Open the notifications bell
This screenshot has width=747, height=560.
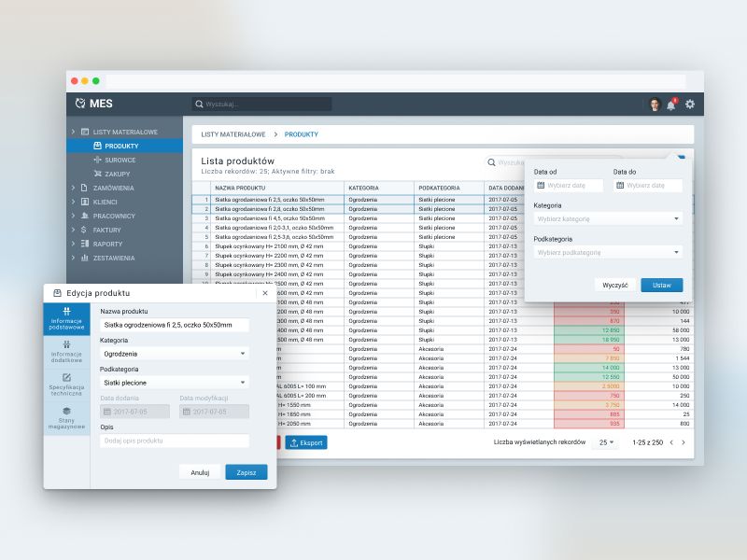671,105
